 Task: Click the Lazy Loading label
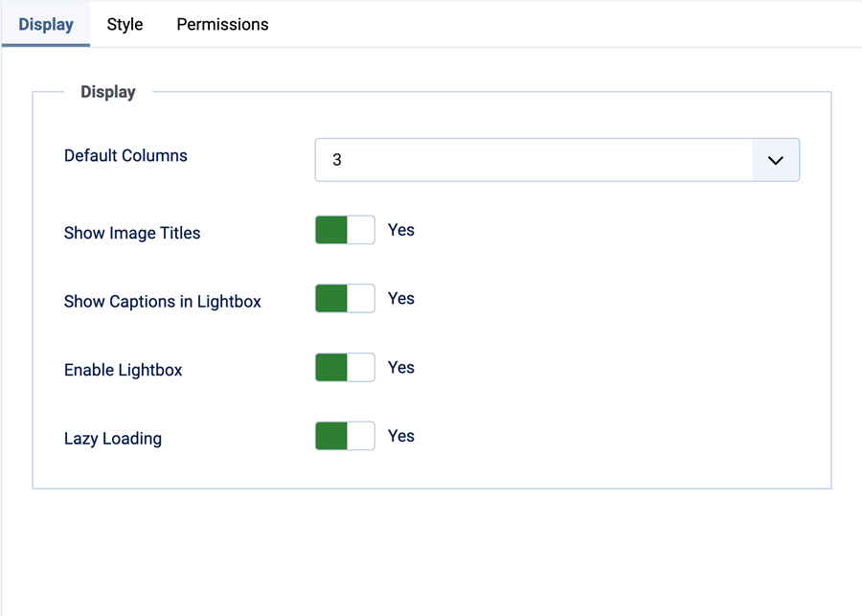(x=112, y=438)
